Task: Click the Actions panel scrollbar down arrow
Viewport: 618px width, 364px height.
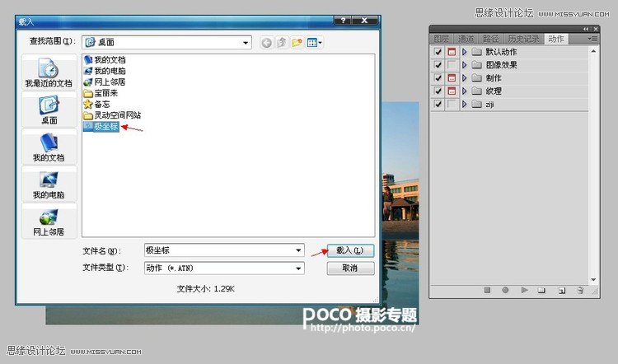Action: click(x=593, y=280)
